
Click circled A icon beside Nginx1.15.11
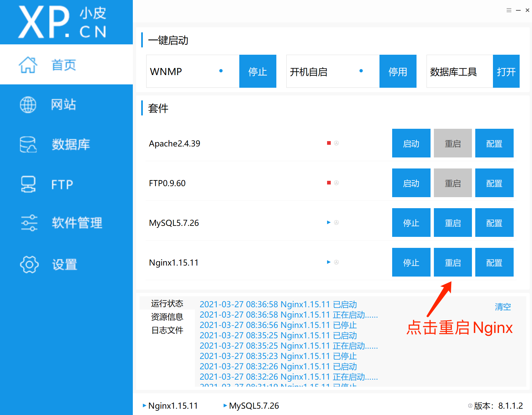pos(336,262)
